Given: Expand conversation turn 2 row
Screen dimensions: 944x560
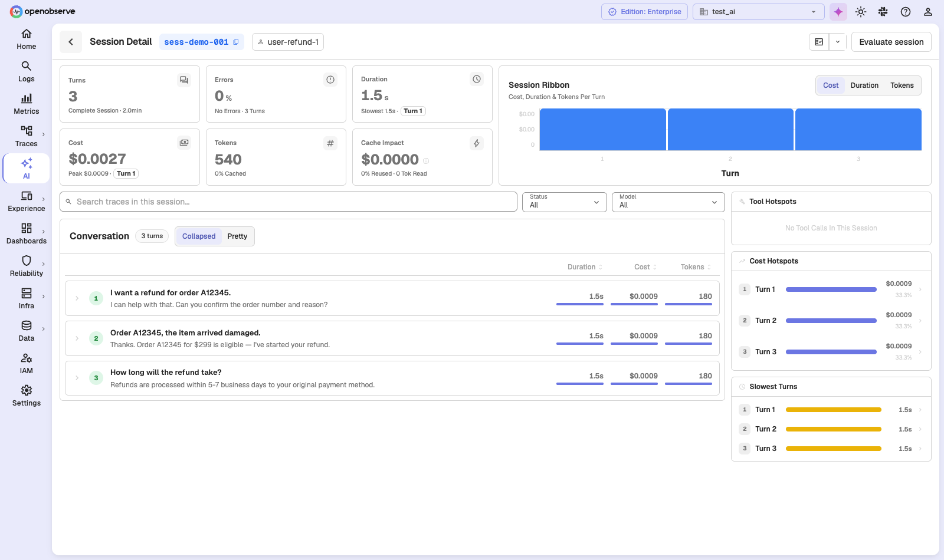Looking at the screenshot, I should 77,338.
